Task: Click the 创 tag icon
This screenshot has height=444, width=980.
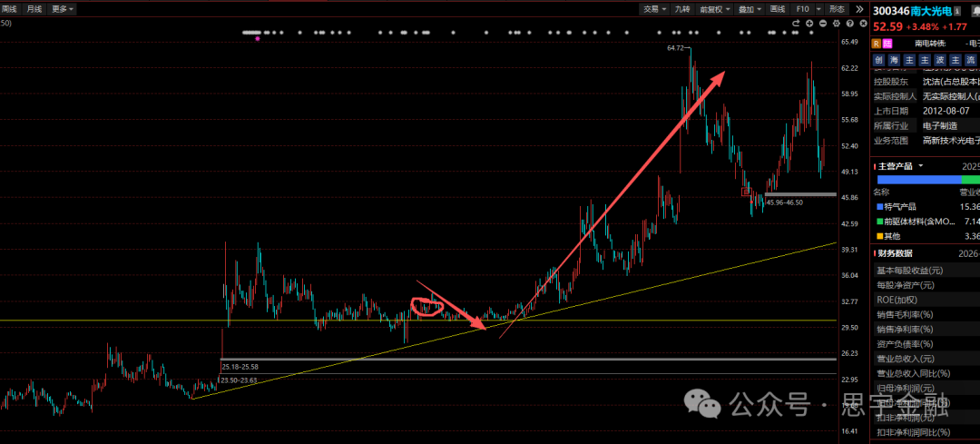Action: pyautogui.click(x=878, y=60)
